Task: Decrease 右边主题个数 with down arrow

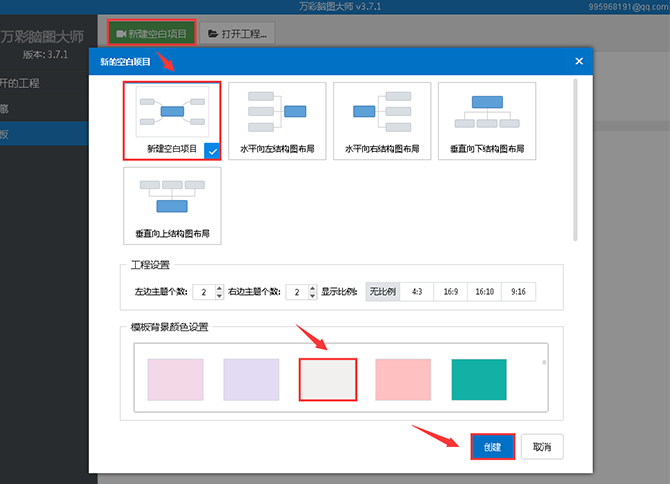Action: (x=312, y=296)
